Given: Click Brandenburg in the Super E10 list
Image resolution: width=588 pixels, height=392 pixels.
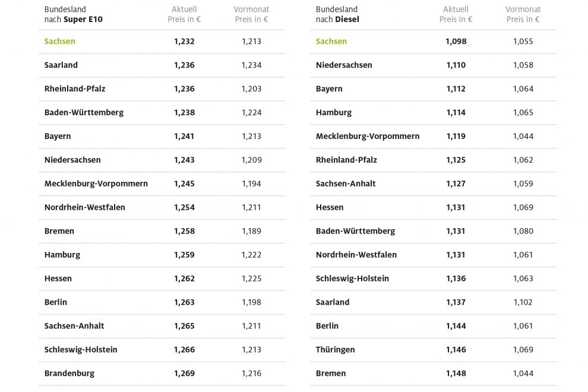Looking at the screenshot, I should [69, 374].
